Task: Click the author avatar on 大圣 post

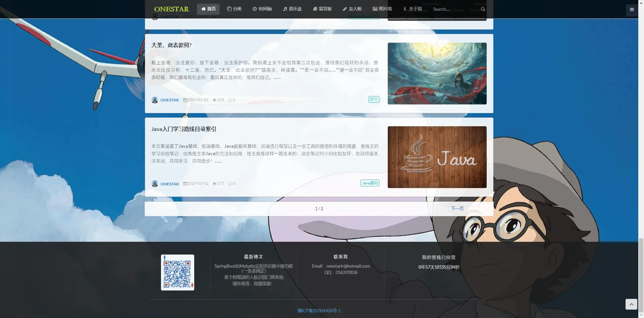Action: click(155, 100)
